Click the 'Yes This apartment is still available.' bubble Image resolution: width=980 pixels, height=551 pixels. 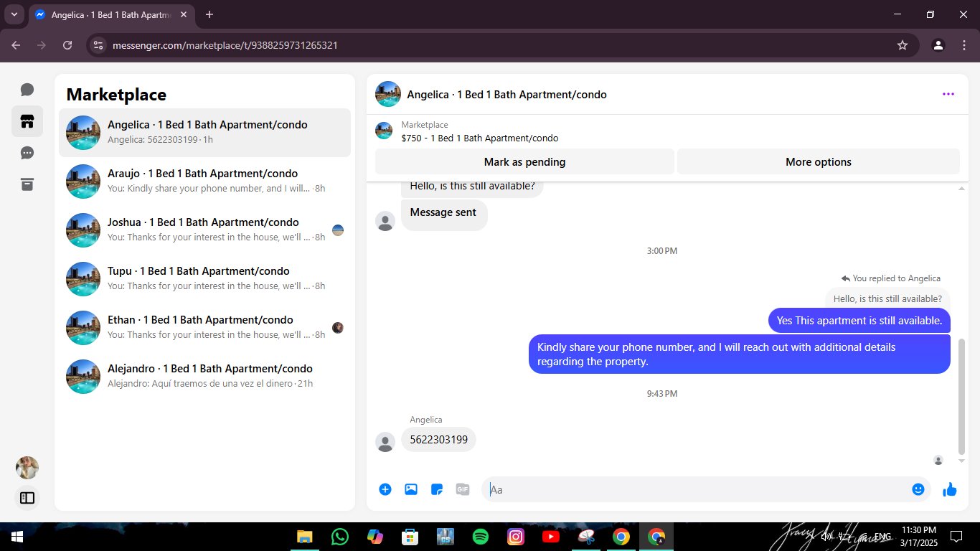(859, 321)
